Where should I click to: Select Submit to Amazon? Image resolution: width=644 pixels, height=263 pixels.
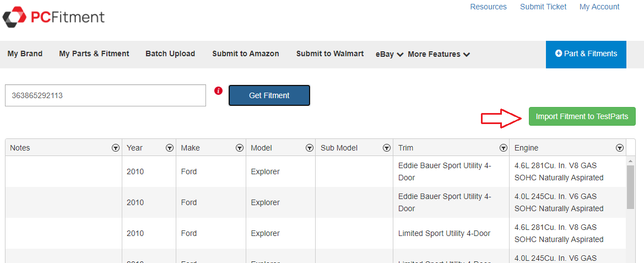[246, 54]
